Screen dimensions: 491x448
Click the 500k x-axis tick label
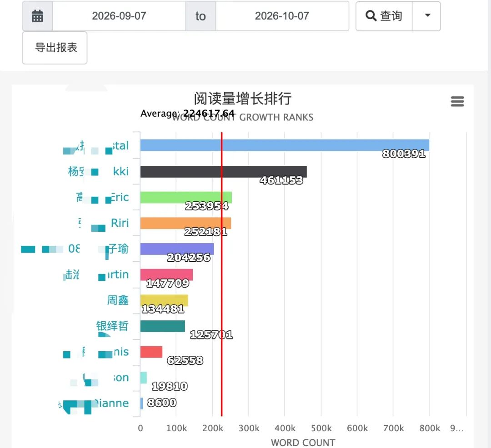click(x=321, y=428)
